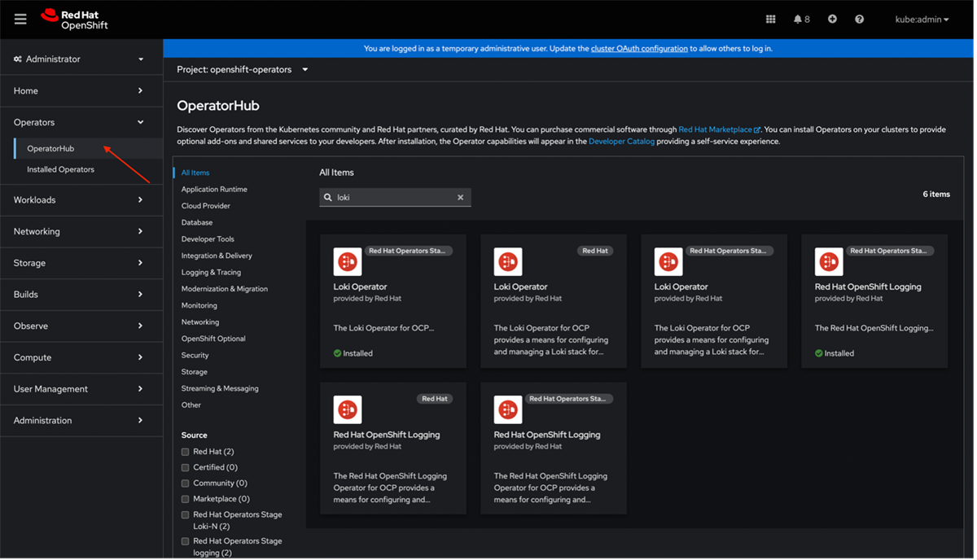The width and height of the screenshot is (977, 560).
Task: Click the installed Loki Operator tile icon
Action: click(x=348, y=261)
